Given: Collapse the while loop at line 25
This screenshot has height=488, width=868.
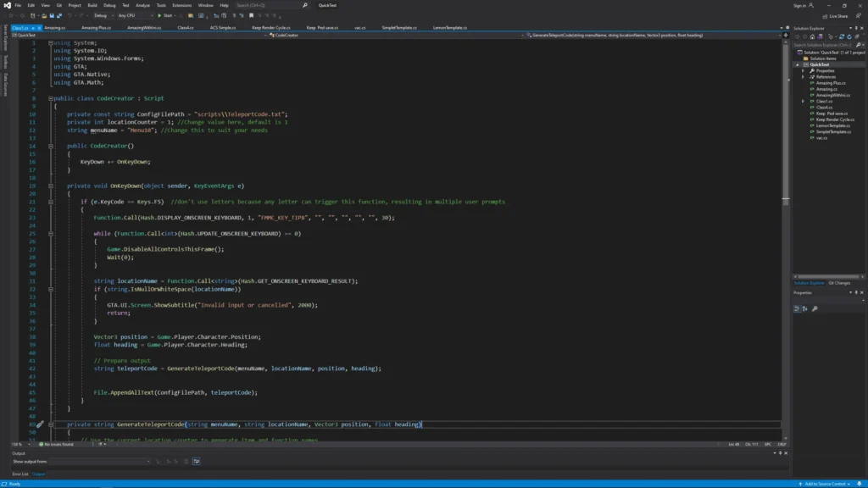Looking at the screenshot, I should tap(50, 234).
